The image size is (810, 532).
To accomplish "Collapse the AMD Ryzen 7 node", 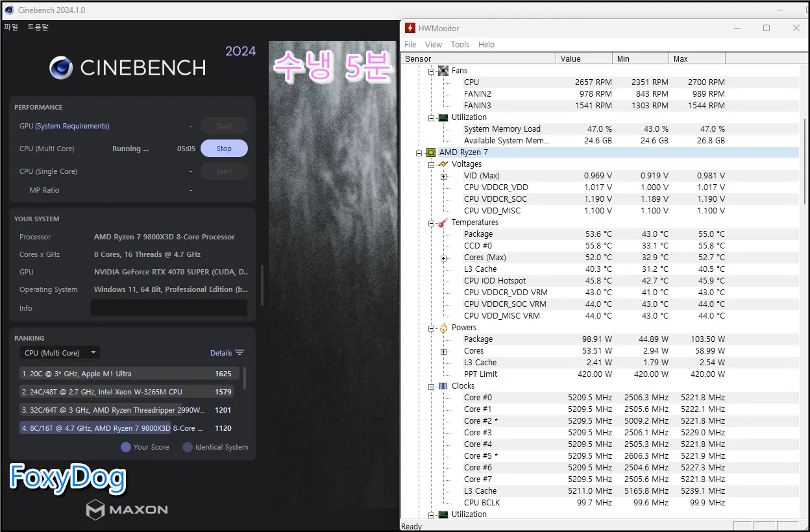I will point(419,152).
